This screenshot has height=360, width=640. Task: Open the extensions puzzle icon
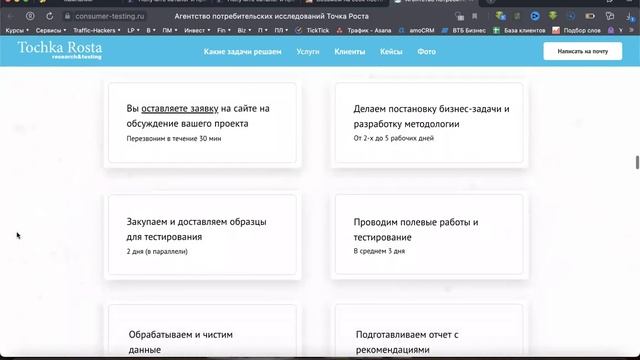point(610,16)
